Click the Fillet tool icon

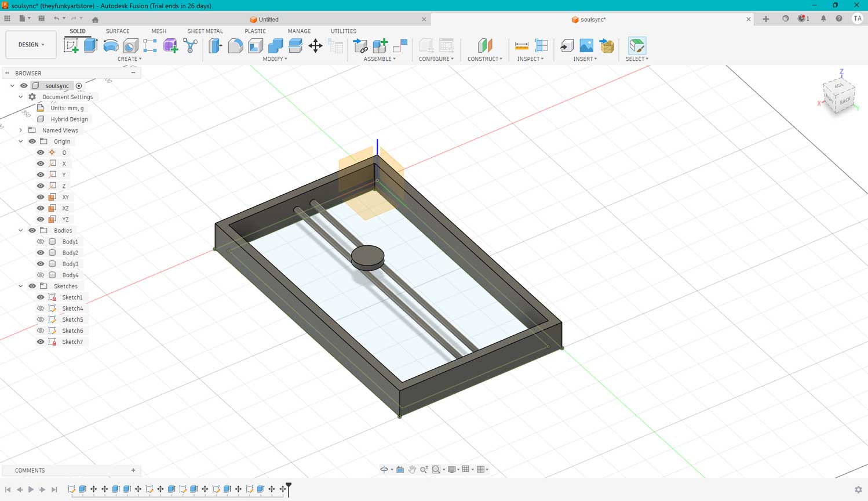tap(235, 46)
